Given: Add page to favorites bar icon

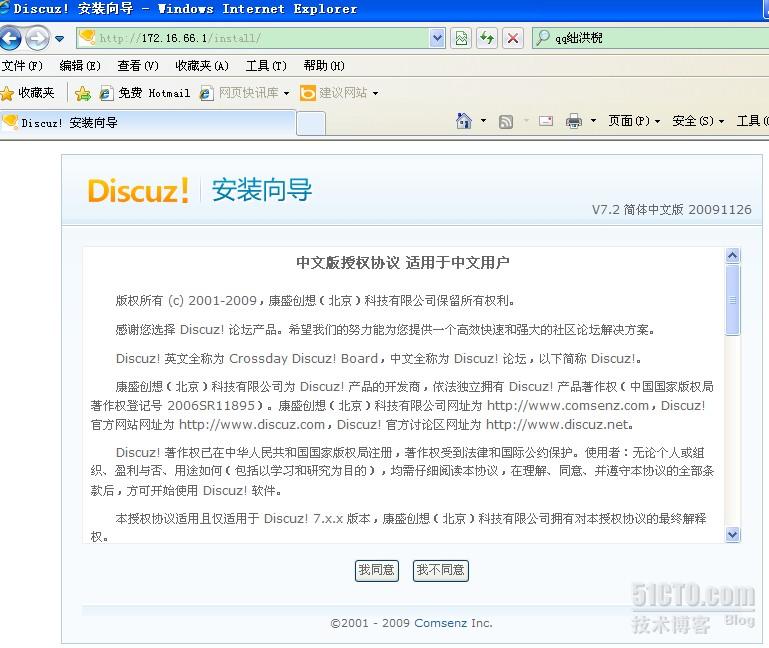Looking at the screenshot, I should (x=83, y=93).
